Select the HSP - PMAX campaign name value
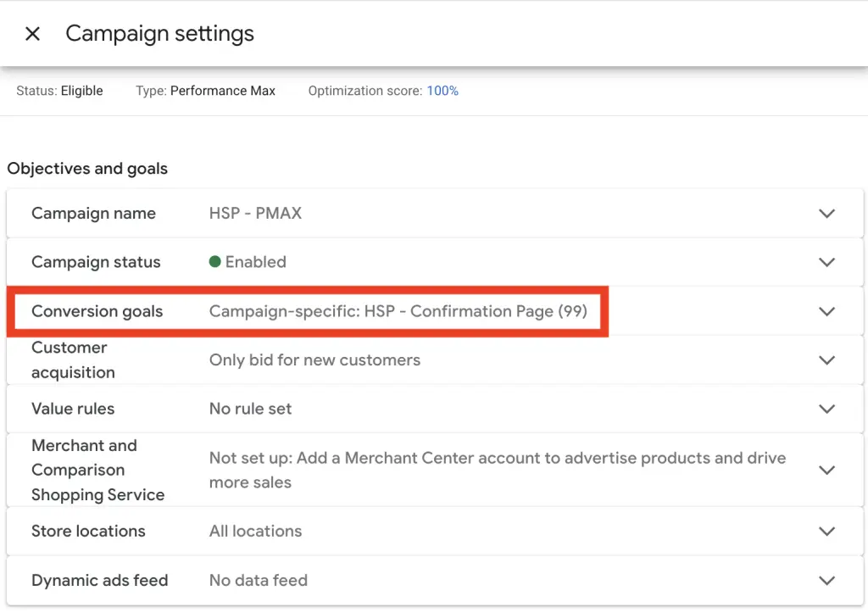 (x=255, y=214)
